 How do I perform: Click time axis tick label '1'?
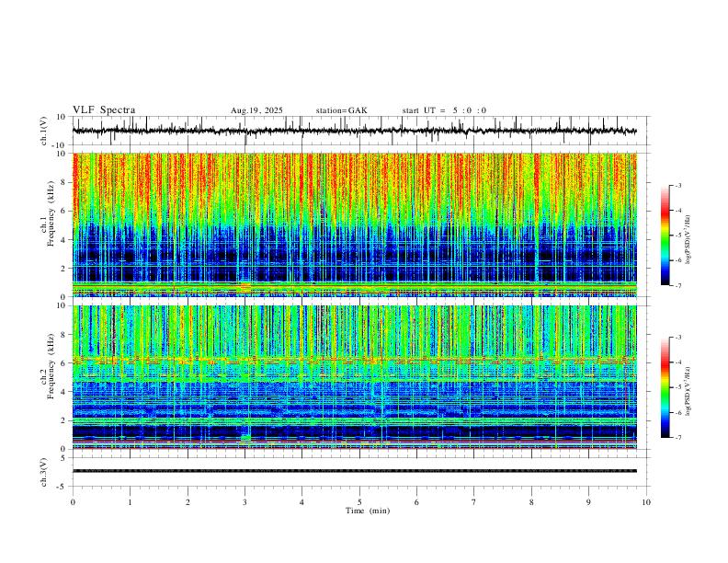coord(131,502)
